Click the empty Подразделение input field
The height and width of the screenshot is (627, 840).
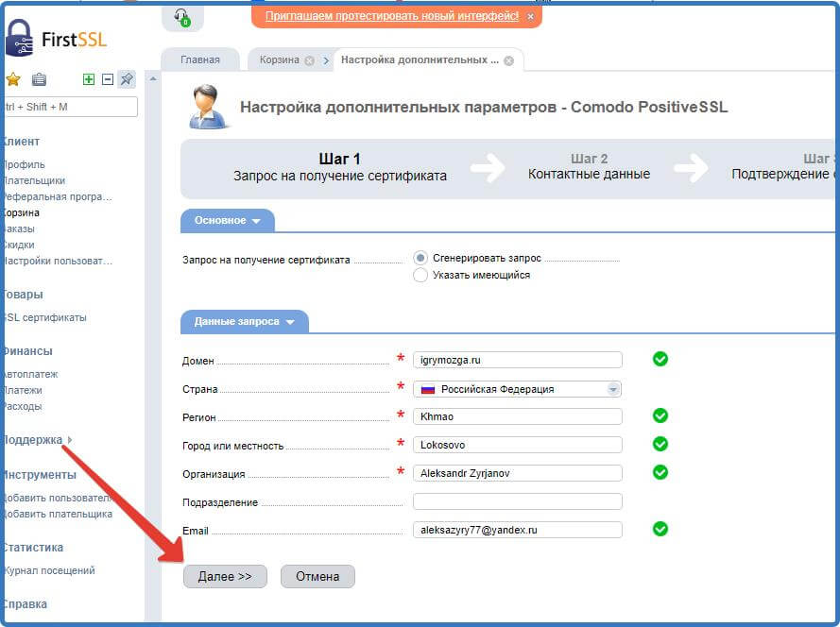(x=518, y=501)
